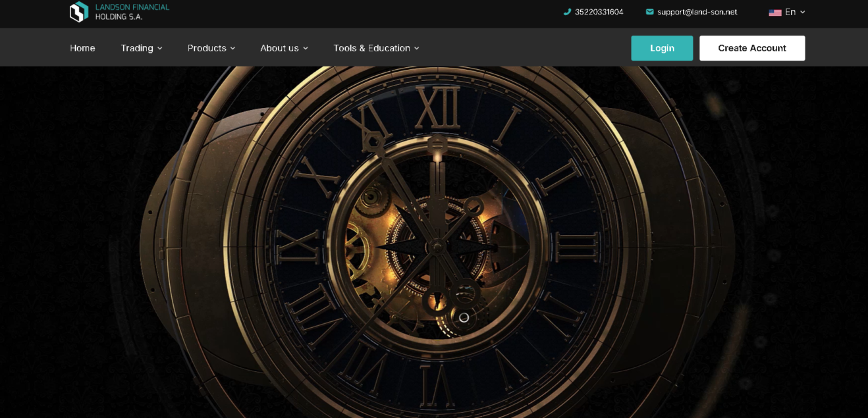Expand the En language chevron
The width and height of the screenshot is (868, 418).
coord(802,12)
